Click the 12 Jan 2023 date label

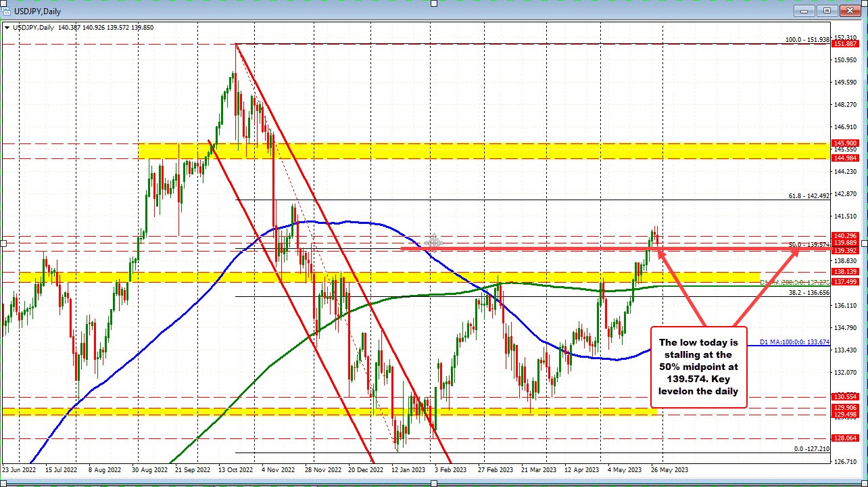click(x=408, y=469)
